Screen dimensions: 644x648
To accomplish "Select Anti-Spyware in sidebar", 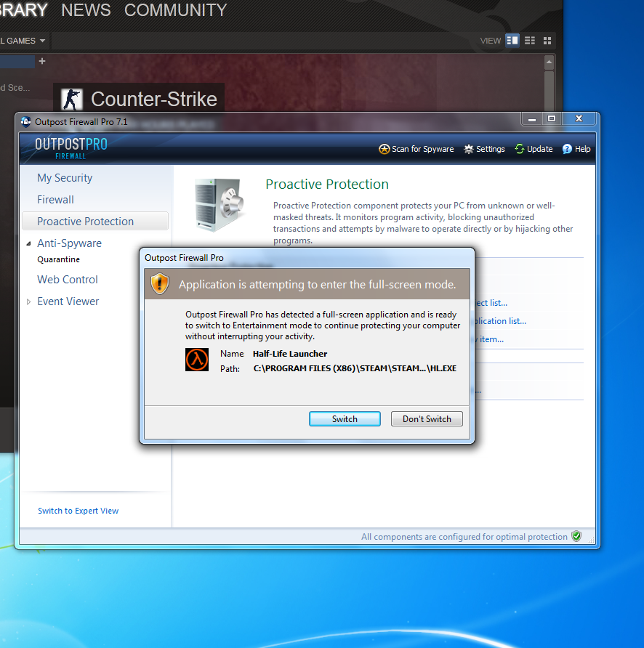I will coord(70,243).
